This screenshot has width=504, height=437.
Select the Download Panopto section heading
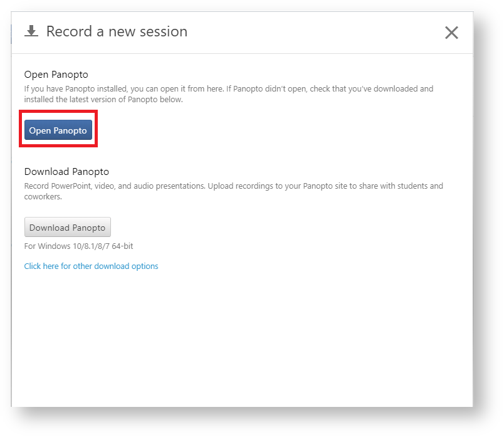[x=66, y=172]
